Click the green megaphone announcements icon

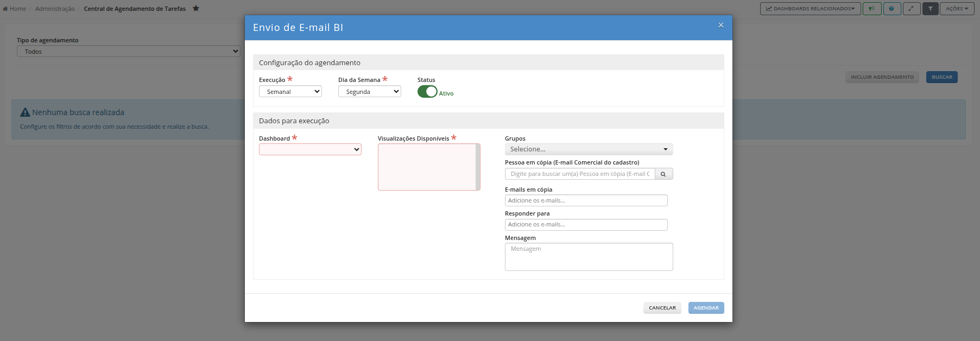(x=872, y=9)
